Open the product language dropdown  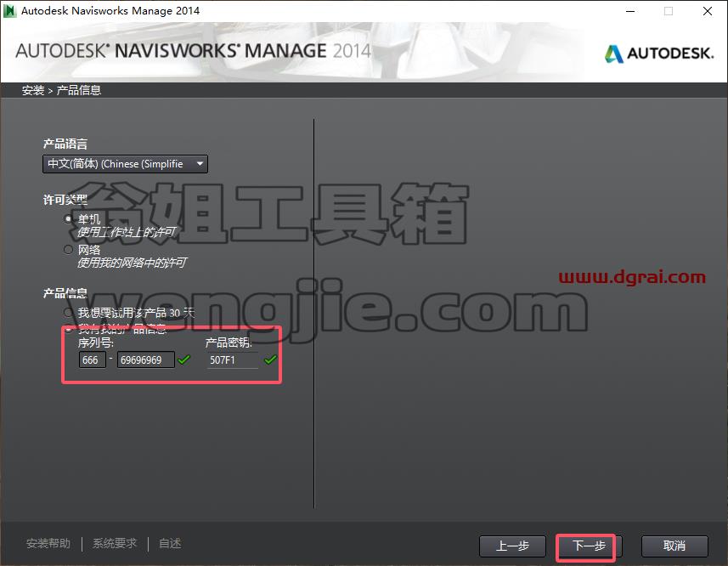click(125, 164)
